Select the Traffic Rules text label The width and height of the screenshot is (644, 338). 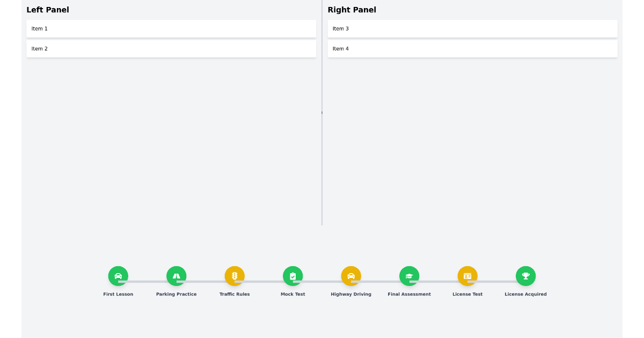pyautogui.click(x=235, y=294)
